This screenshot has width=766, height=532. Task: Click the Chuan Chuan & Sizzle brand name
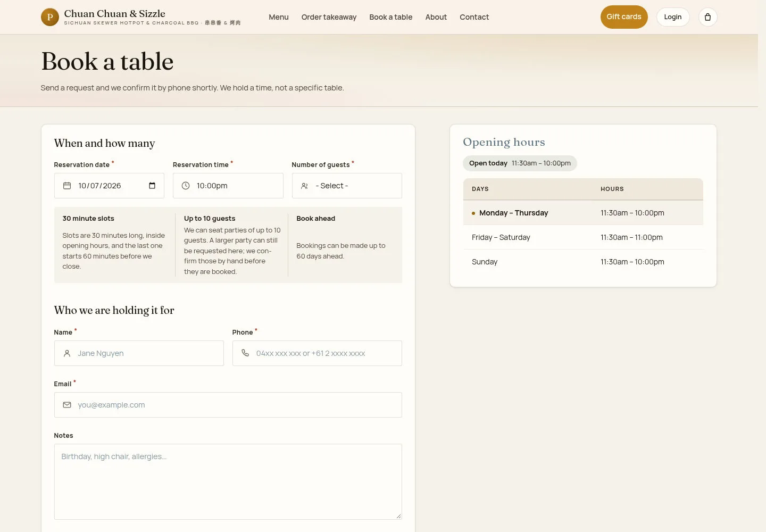(x=115, y=14)
